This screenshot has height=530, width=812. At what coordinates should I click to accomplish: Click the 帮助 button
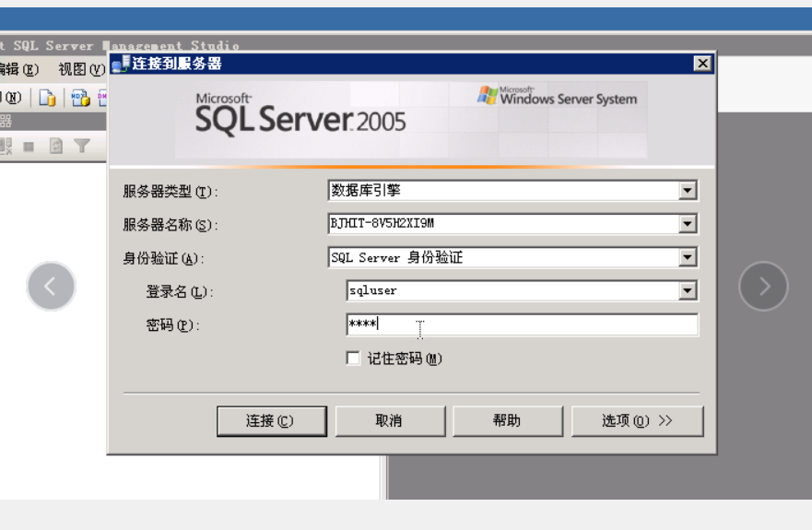(x=508, y=421)
